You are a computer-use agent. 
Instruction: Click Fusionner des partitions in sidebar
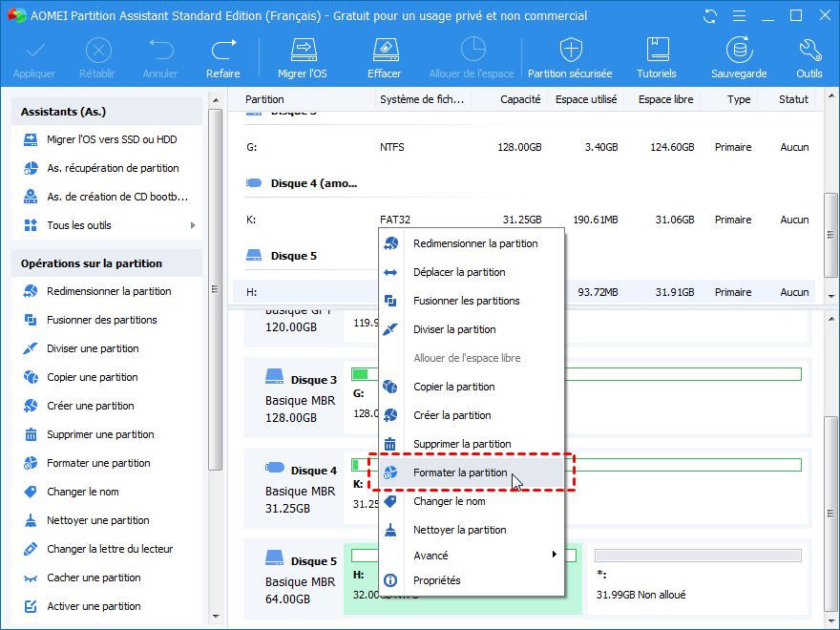point(101,320)
